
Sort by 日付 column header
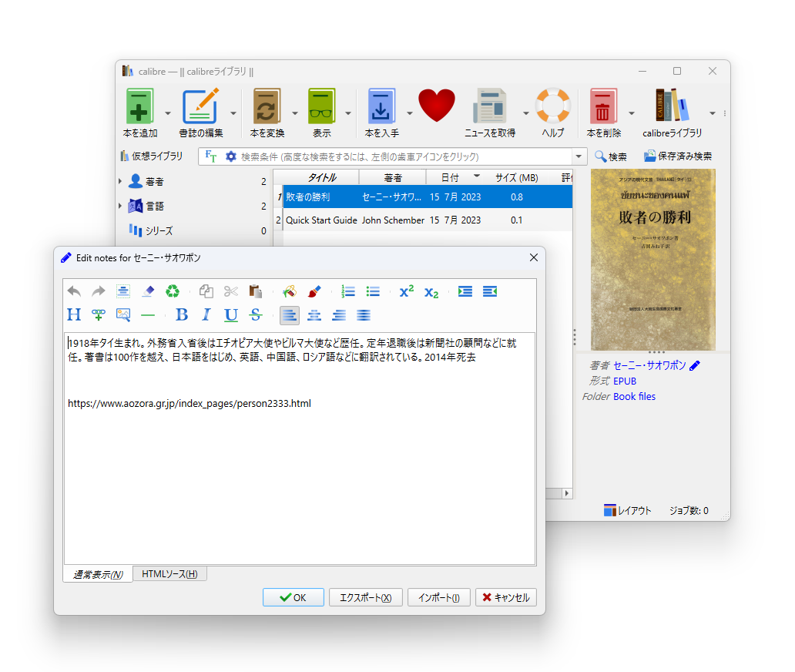coord(455,177)
